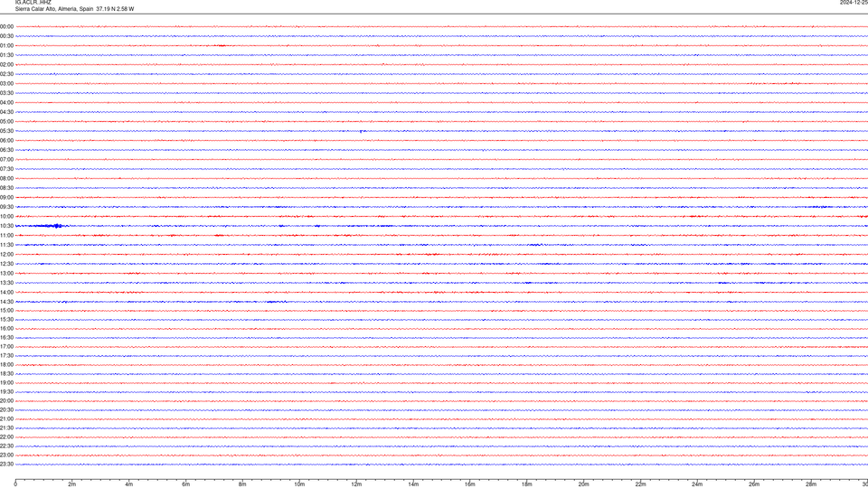This screenshot has width=868, height=488.
Task: Select the '11:30' row label
Action: (6, 245)
